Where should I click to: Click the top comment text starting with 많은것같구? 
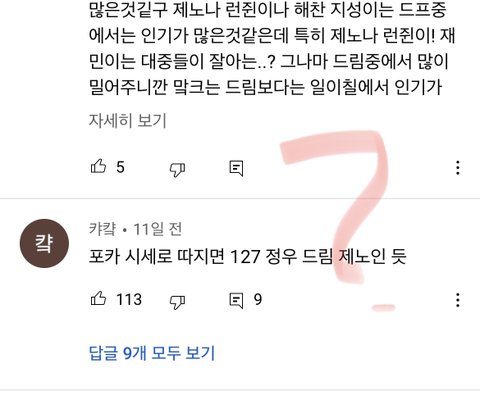click(272, 48)
